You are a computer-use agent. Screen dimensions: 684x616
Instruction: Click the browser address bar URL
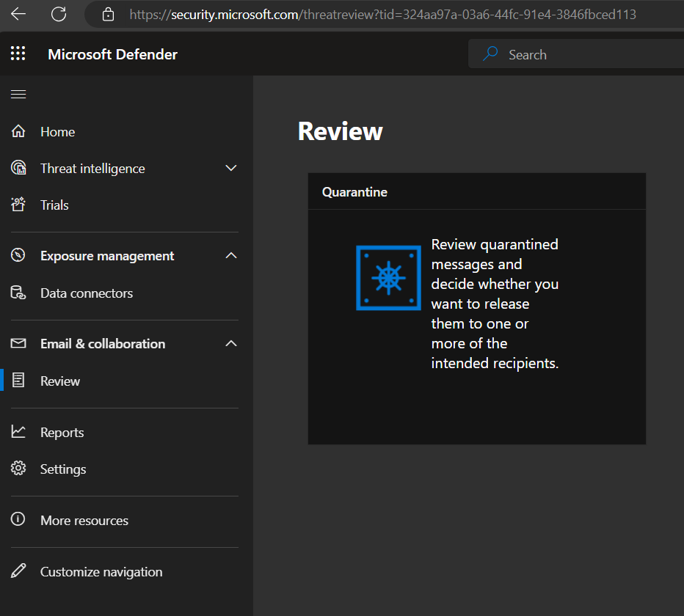tap(382, 14)
